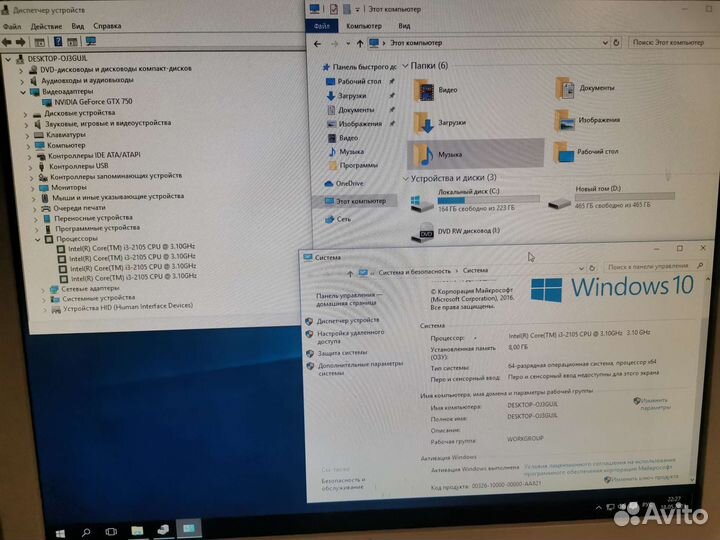
Task: Click Forward arrow in Device Manager toolbar
Action: [x=21, y=42]
